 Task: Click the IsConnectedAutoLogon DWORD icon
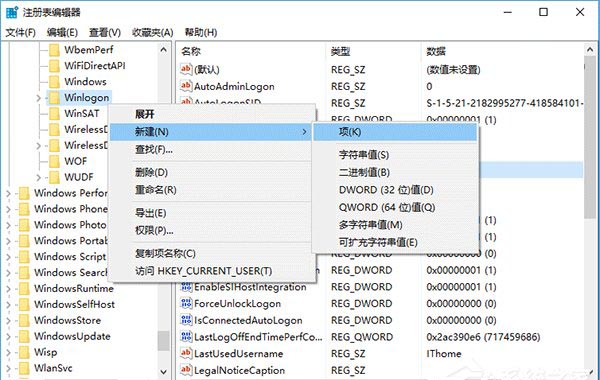186,320
